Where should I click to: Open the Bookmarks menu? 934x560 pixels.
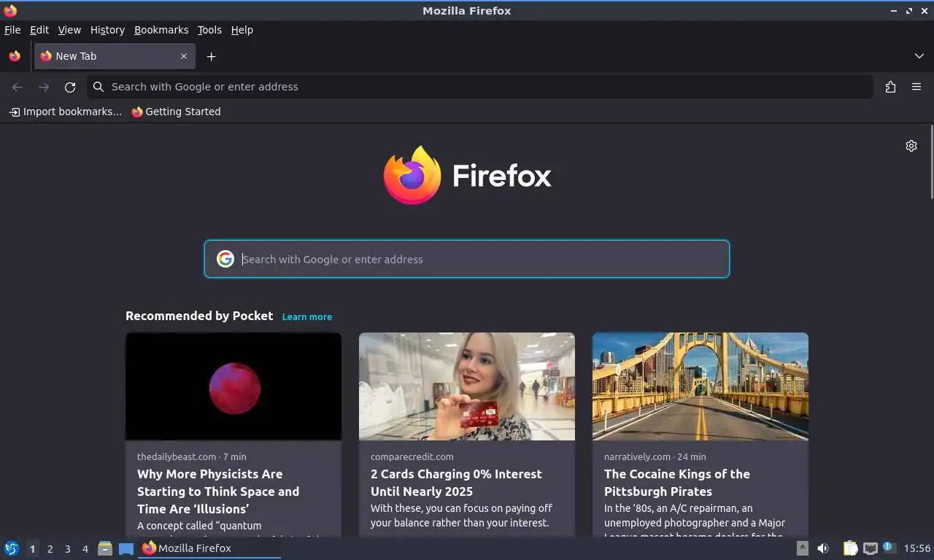point(161,30)
